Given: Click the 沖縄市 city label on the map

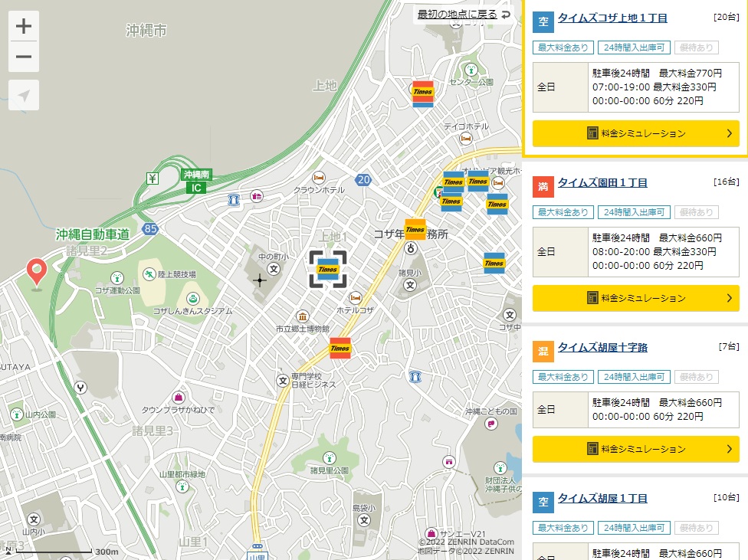Looking at the screenshot, I should click(146, 31).
